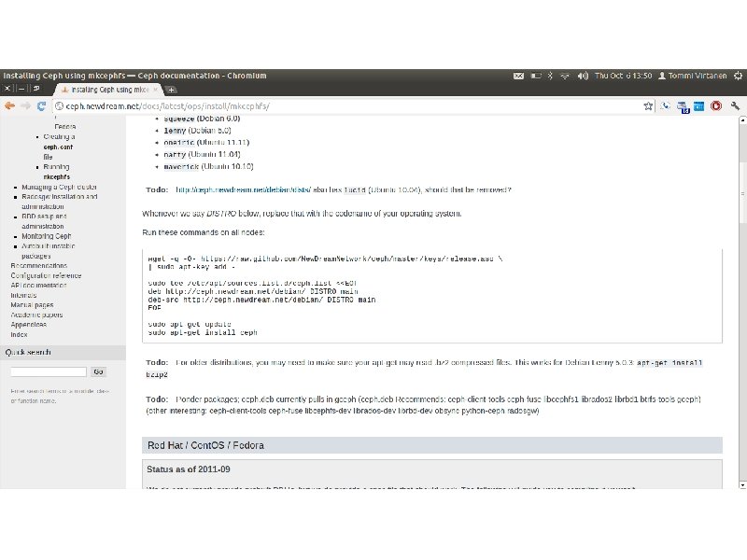Open the battery indicator menu
This screenshot has width=747, height=560.
[x=536, y=76]
